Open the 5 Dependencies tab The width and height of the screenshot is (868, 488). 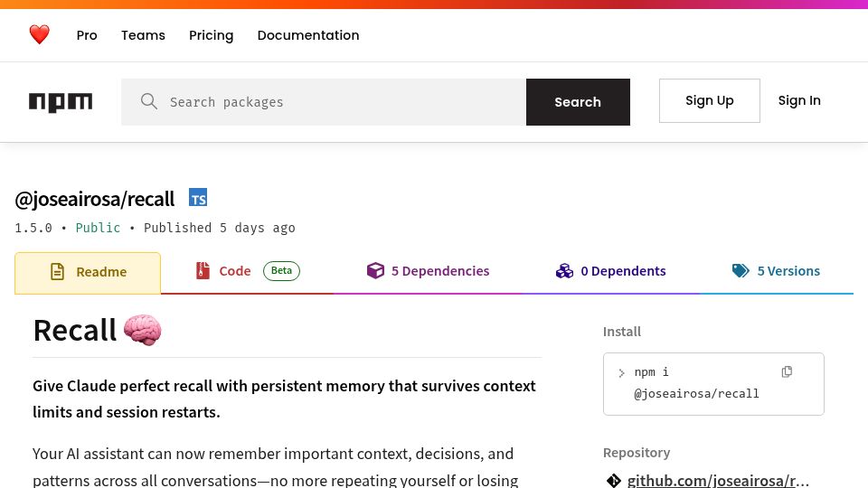coord(428,271)
